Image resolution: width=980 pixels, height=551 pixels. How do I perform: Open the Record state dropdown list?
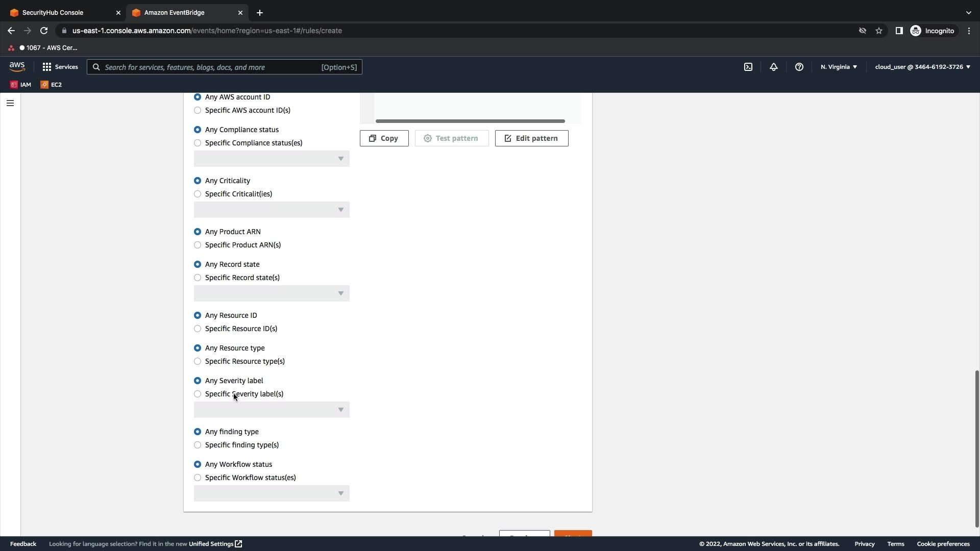272,293
